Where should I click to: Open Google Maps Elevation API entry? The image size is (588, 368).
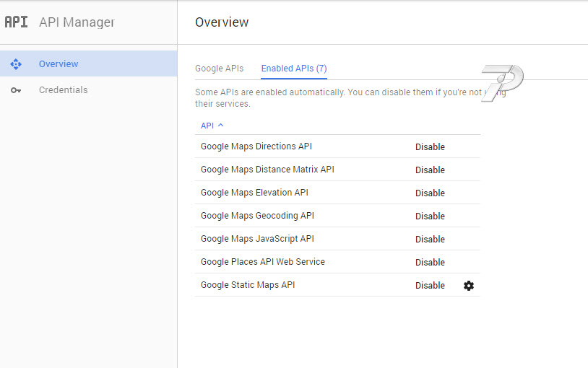[254, 193]
